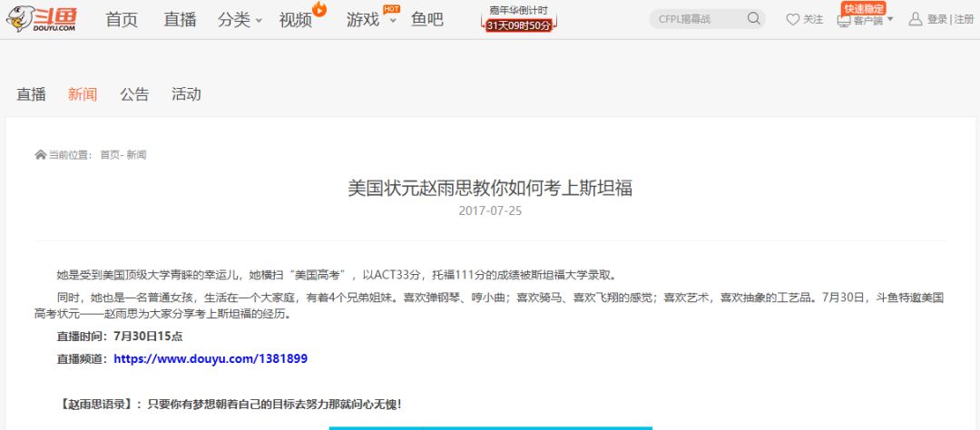Expand the 分类 dropdown arrow
This screenshot has width=980, height=430.
[260, 20]
